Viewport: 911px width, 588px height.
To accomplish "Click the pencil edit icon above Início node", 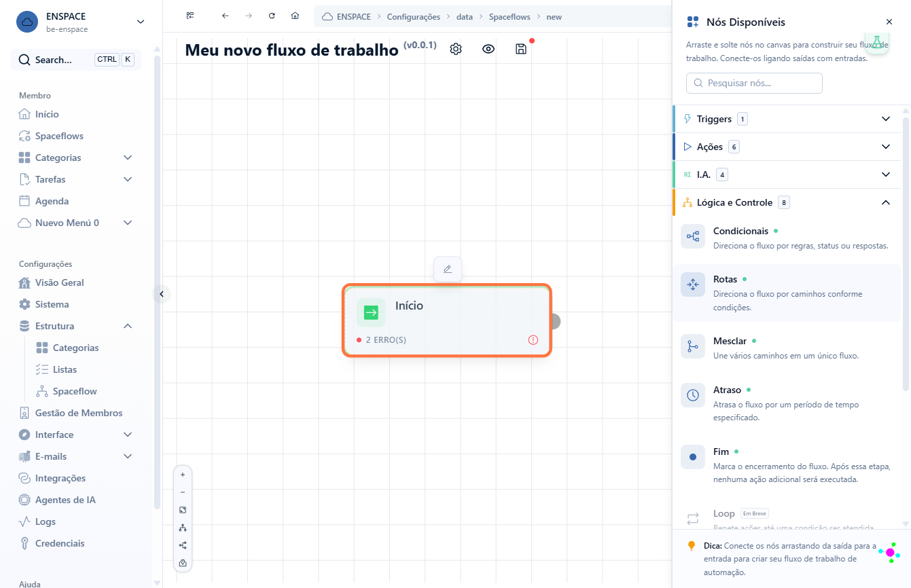I will tap(448, 269).
